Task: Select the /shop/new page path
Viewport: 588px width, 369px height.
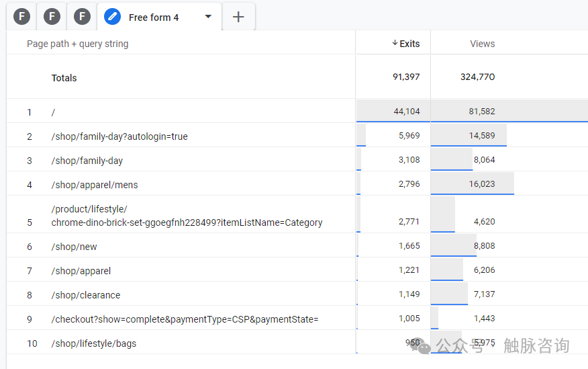Action: [x=74, y=247]
